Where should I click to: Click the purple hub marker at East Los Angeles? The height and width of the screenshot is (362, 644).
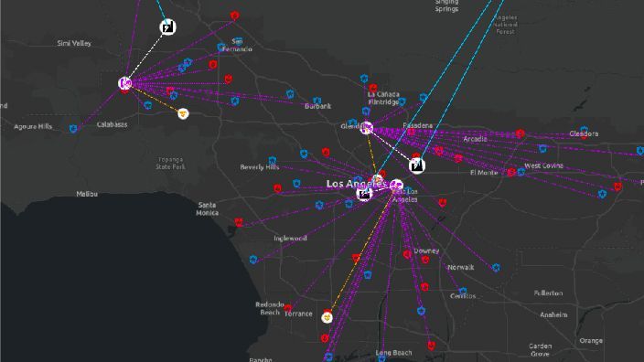[396, 186]
